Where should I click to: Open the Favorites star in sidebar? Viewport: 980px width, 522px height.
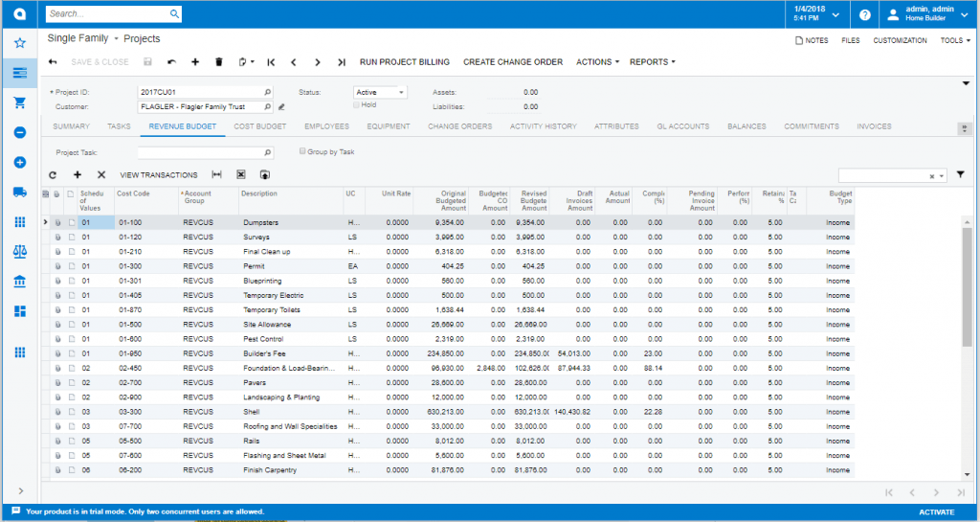20,43
